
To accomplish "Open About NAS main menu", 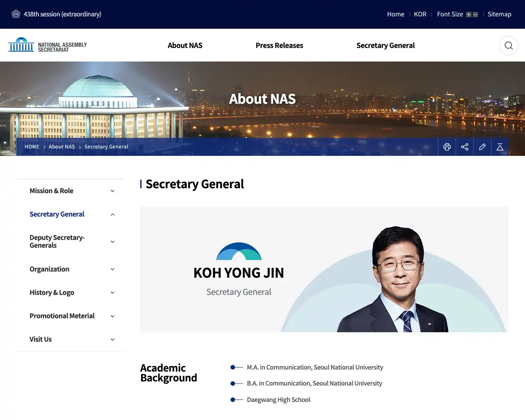I will 185,46.
